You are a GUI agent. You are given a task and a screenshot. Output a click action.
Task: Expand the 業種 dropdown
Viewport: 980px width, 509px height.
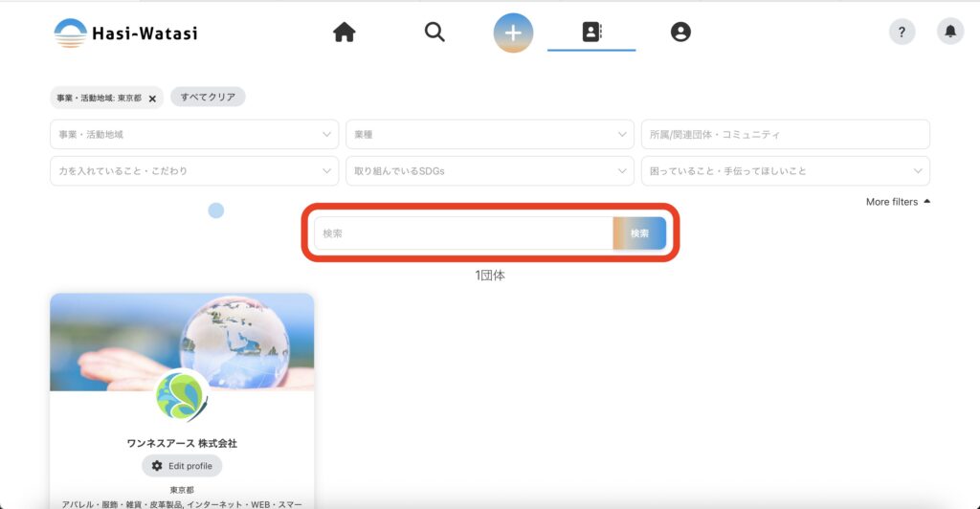(x=489, y=134)
